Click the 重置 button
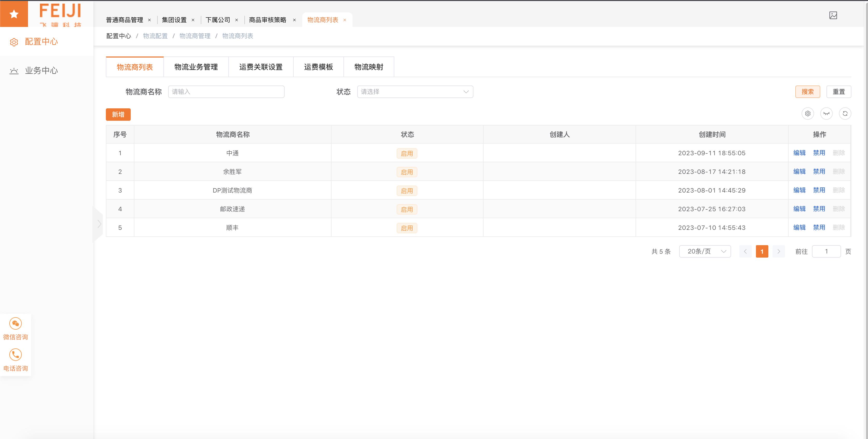 click(839, 91)
